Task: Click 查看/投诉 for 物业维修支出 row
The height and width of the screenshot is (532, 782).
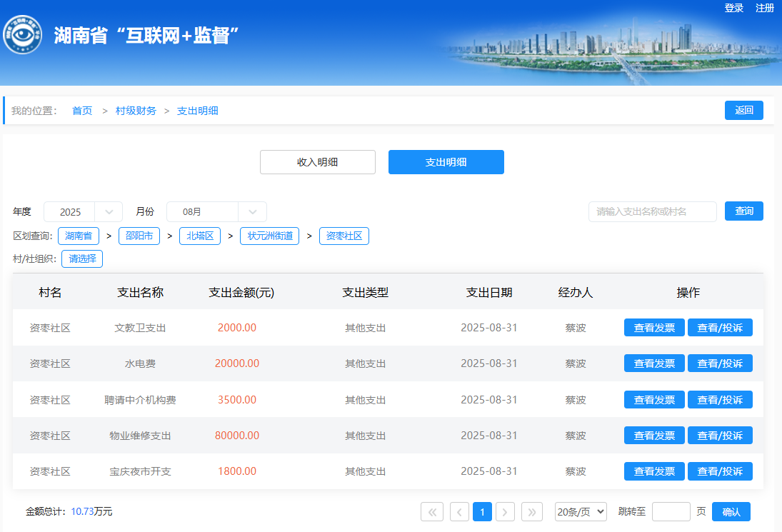Action: [720, 436]
